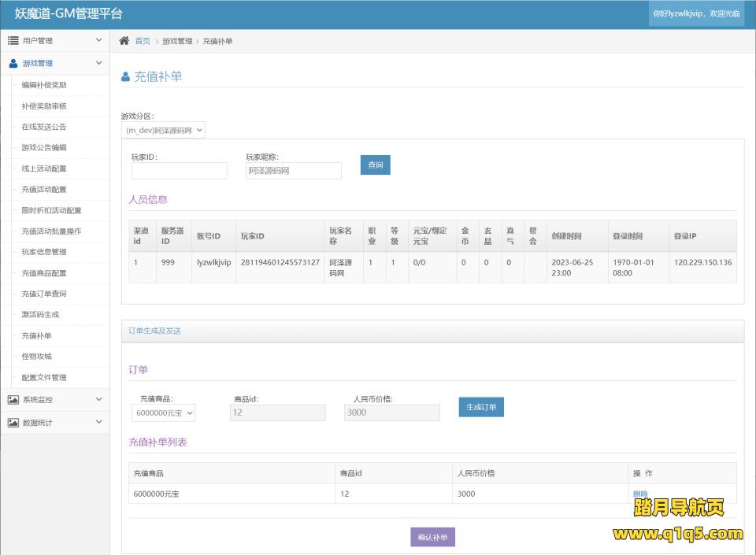Confirm with the 确认补单 button

432,537
